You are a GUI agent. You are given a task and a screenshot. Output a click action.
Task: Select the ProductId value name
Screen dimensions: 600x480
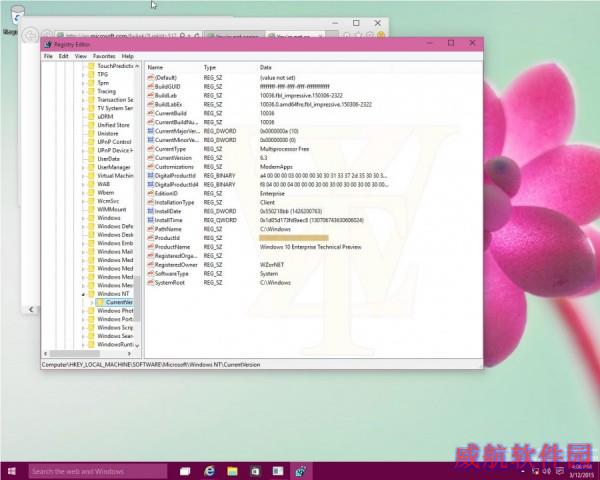point(167,238)
